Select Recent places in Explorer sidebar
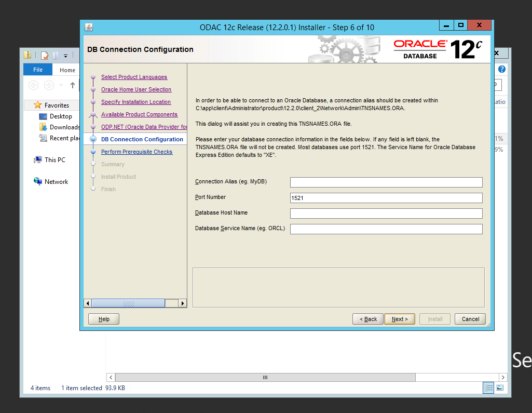This screenshot has width=532, height=413. coord(64,138)
